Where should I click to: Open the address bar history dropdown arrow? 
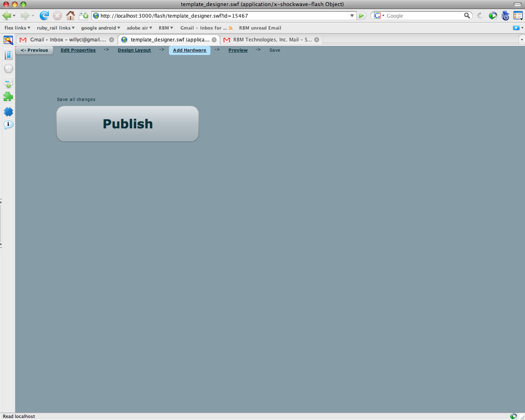click(352, 16)
